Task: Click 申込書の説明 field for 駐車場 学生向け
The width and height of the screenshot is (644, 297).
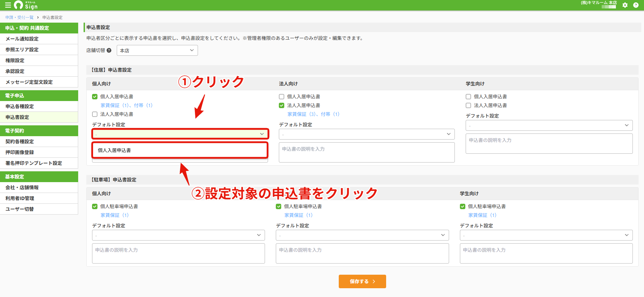Action: click(546, 253)
